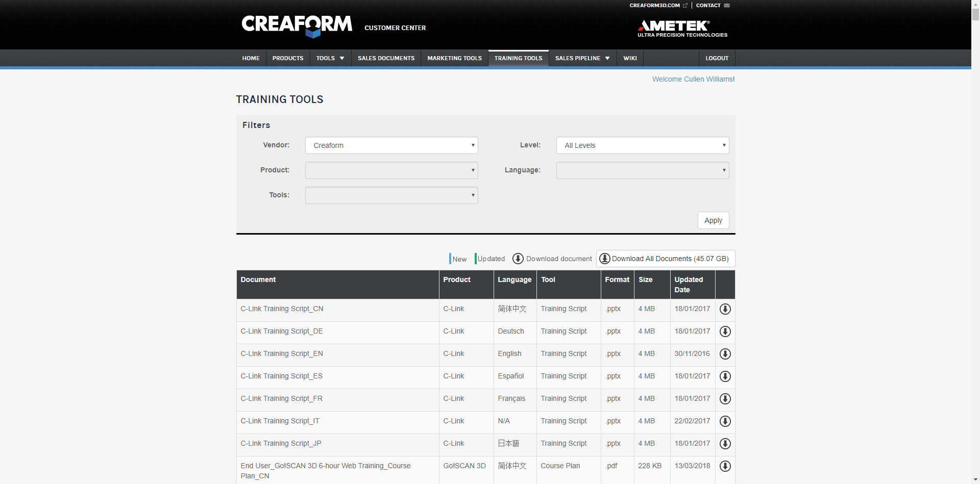Open C-Link Training Script_ES document link

tap(281, 376)
